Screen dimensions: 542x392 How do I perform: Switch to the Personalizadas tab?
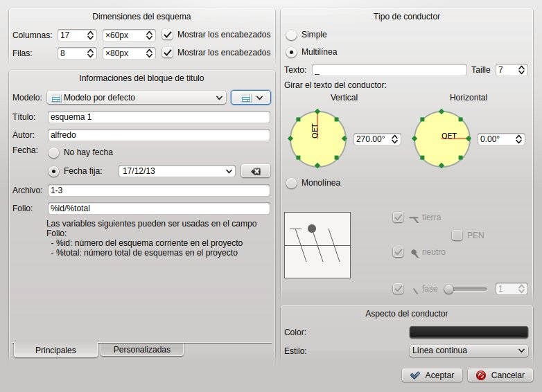[x=141, y=350]
